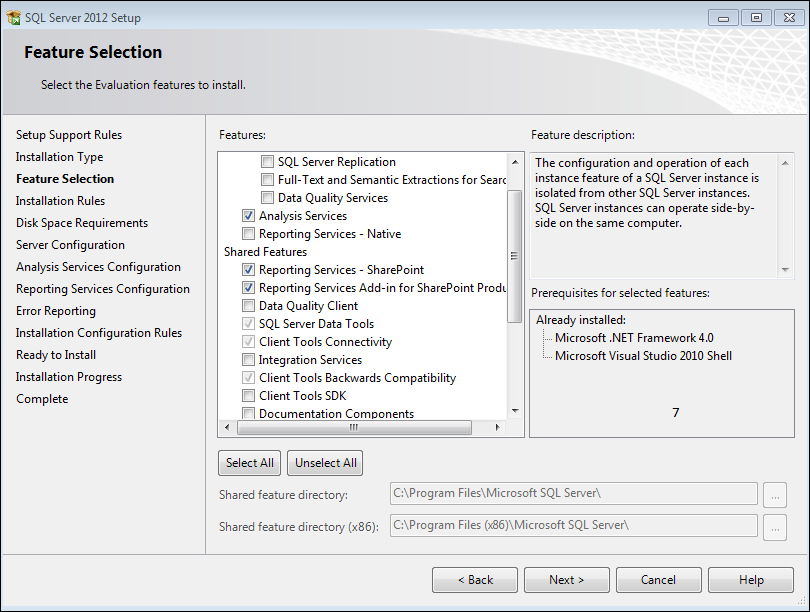Screen dimensions: 810x612
Task: Select the Client Tools SDK label
Action: (x=302, y=396)
